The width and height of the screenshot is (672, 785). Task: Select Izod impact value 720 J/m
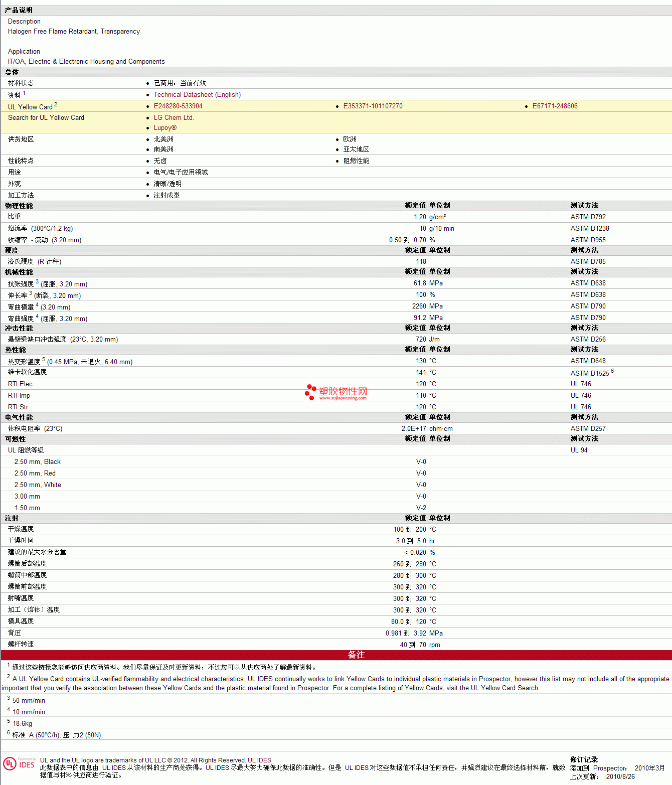[x=427, y=339]
